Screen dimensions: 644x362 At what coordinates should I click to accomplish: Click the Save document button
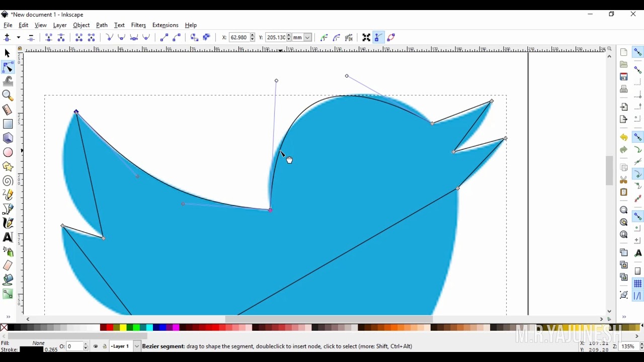(624, 77)
